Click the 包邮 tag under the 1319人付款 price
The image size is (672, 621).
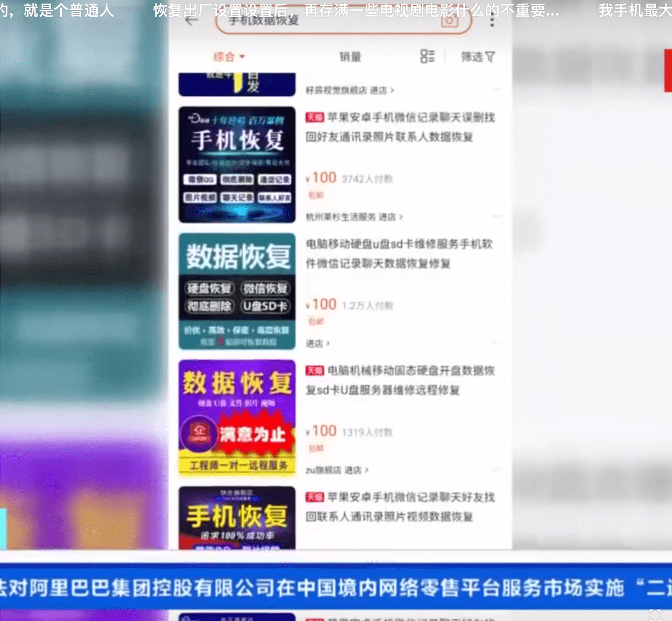(316, 448)
